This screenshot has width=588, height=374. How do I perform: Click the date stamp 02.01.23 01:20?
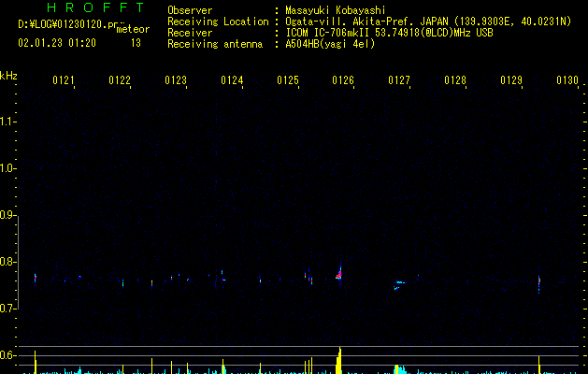(x=57, y=43)
